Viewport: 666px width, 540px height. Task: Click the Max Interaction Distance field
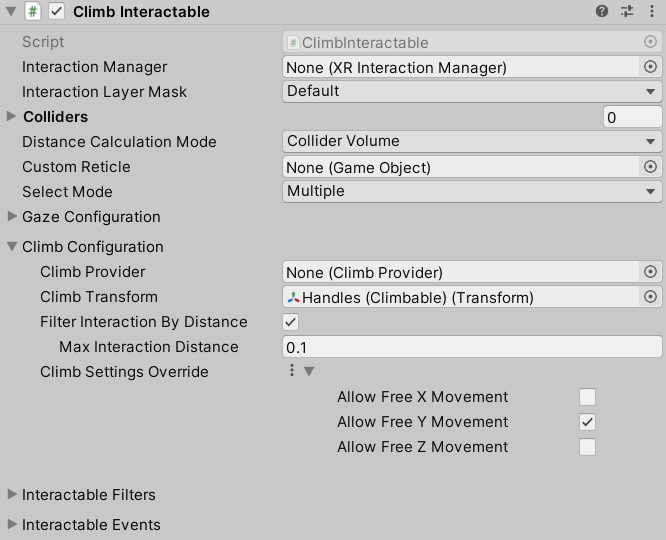472,347
